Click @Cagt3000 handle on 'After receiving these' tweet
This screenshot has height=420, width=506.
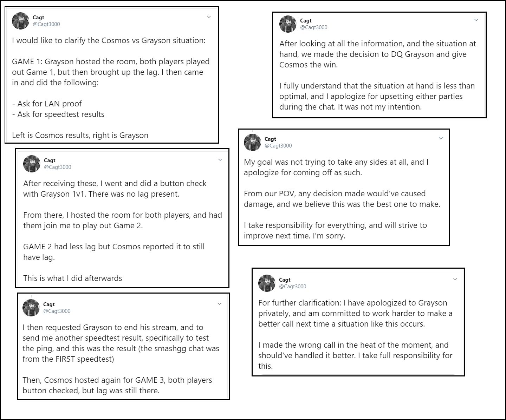[x=57, y=167]
